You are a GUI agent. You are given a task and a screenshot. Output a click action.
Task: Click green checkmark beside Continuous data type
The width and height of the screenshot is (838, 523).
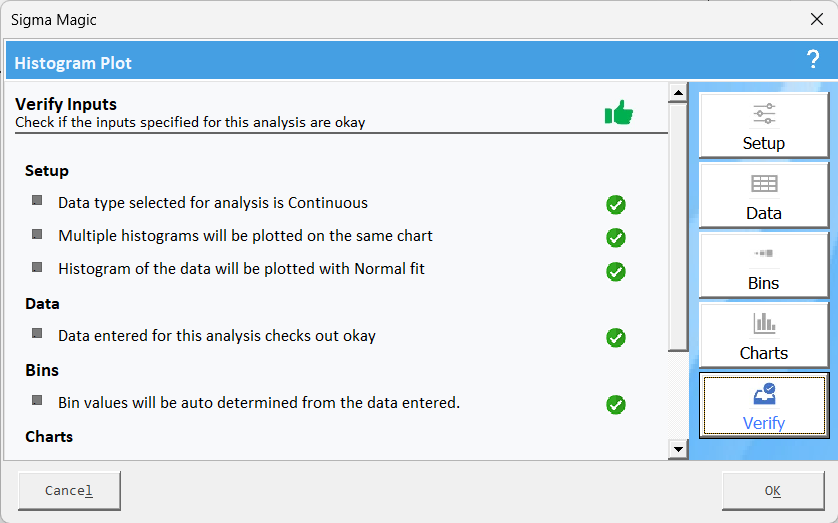[x=616, y=205]
